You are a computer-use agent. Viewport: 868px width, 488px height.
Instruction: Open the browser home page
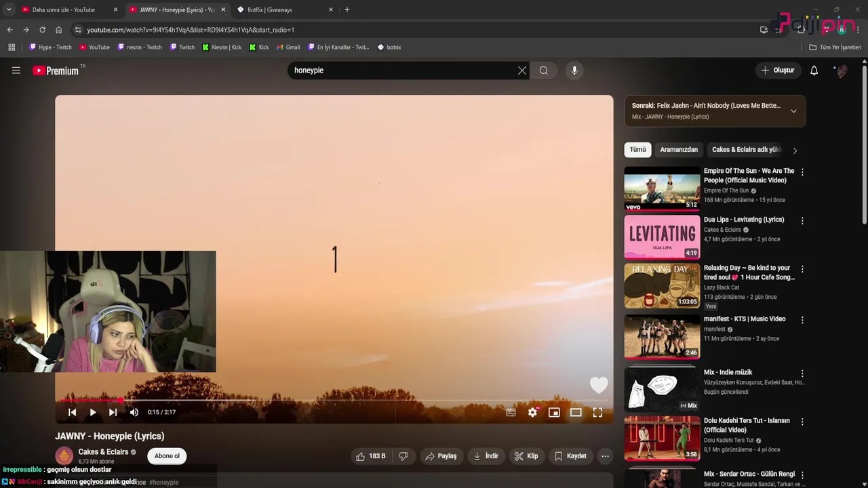(58, 30)
